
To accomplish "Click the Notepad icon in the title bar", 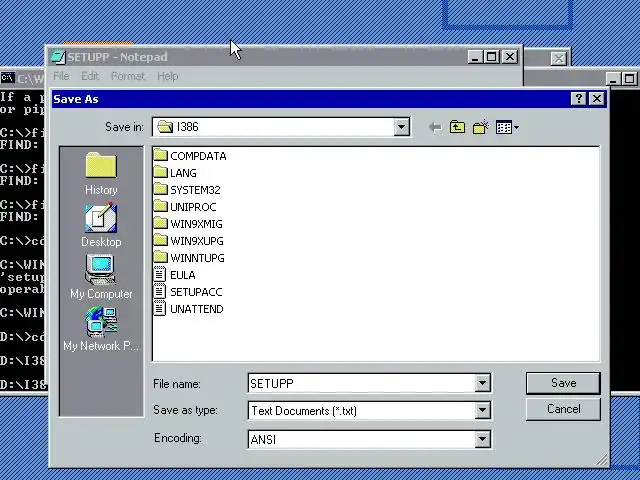I will click(58, 57).
